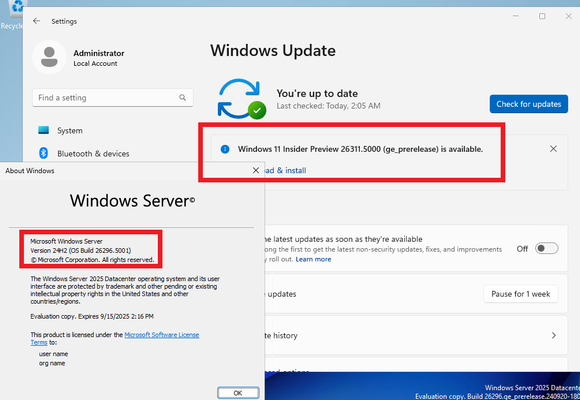The height and width of the screenshot is (400, 580).
Task: Click the 'You're up to date' status text
Action: tap(317, 93)
